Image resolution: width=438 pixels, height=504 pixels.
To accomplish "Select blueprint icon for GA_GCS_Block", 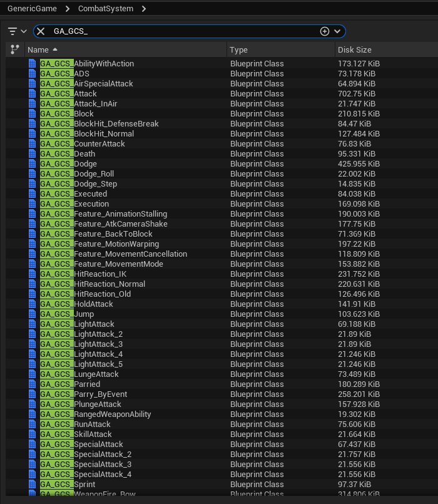I will click(32, 113).
